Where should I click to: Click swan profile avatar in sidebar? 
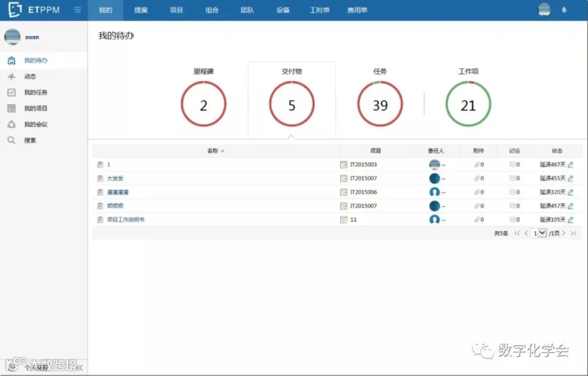point(12,37)
